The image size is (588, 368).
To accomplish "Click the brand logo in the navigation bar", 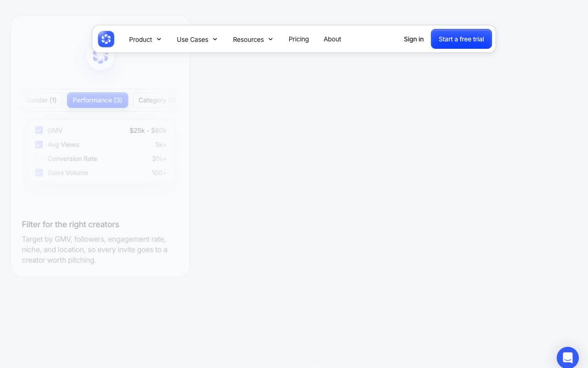I will click(106, 39).
